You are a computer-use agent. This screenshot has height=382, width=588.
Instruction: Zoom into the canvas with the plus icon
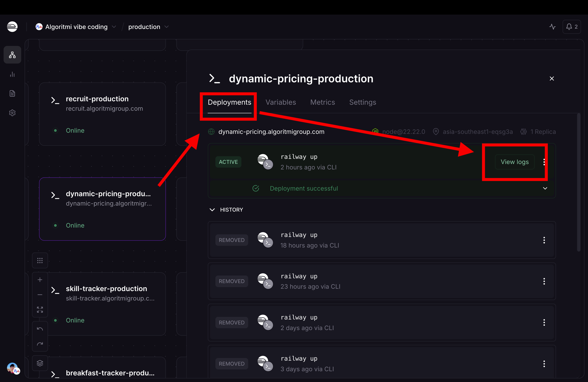(40, 280)
